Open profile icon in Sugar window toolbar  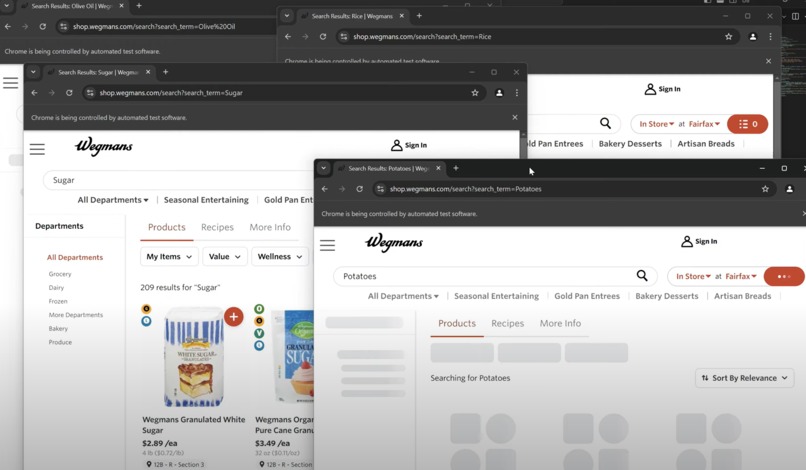(x=499, y=93)
